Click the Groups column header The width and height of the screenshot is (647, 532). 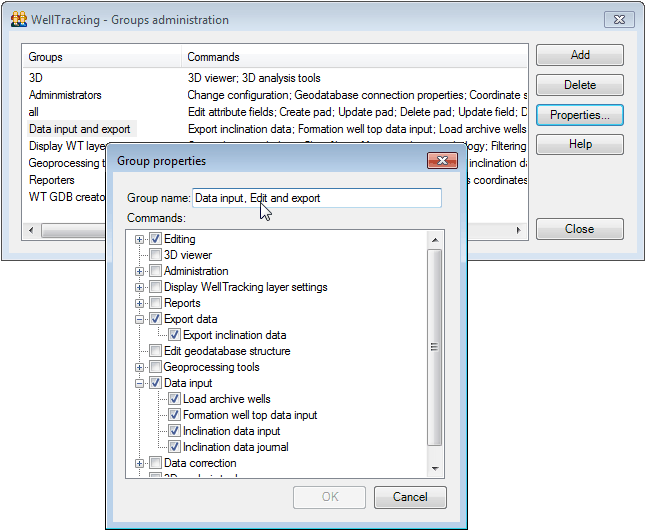coord(102,57)
